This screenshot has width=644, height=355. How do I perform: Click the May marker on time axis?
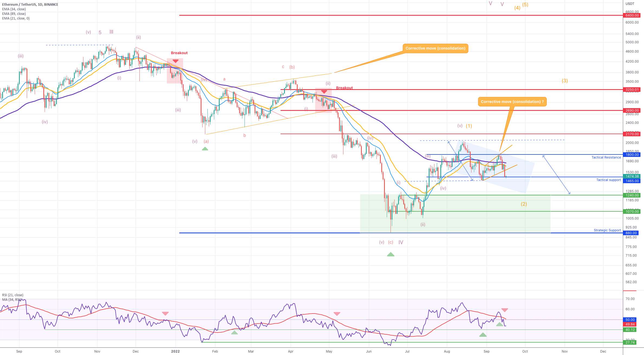click(329, 351)
